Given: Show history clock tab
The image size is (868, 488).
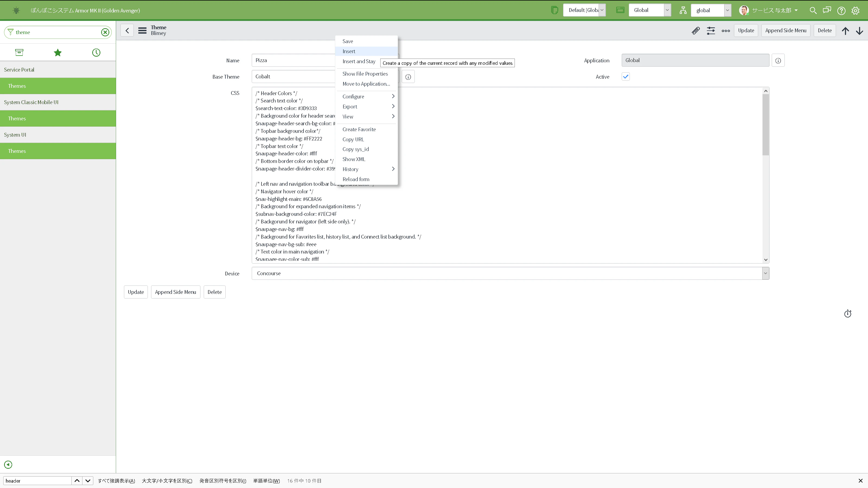Looking at the screenshot, I should [96, 52].
